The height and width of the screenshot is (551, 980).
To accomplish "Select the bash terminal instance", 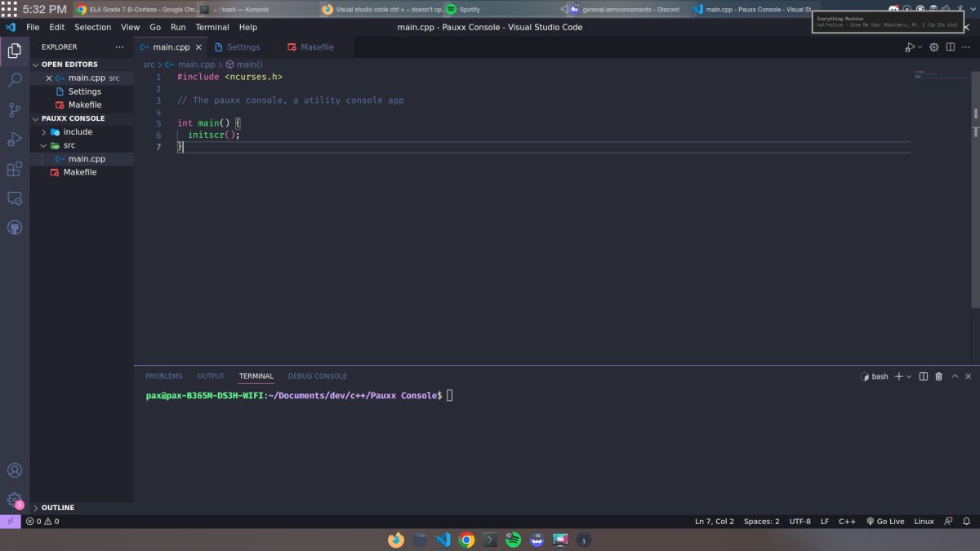I will coord(874,376).
